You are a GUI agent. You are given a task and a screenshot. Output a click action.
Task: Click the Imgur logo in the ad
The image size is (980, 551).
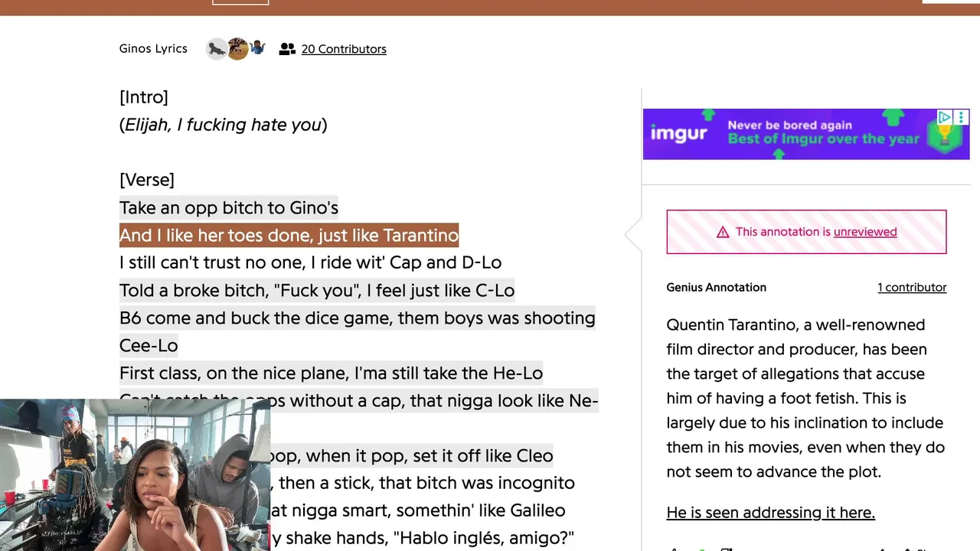point(678,133)
